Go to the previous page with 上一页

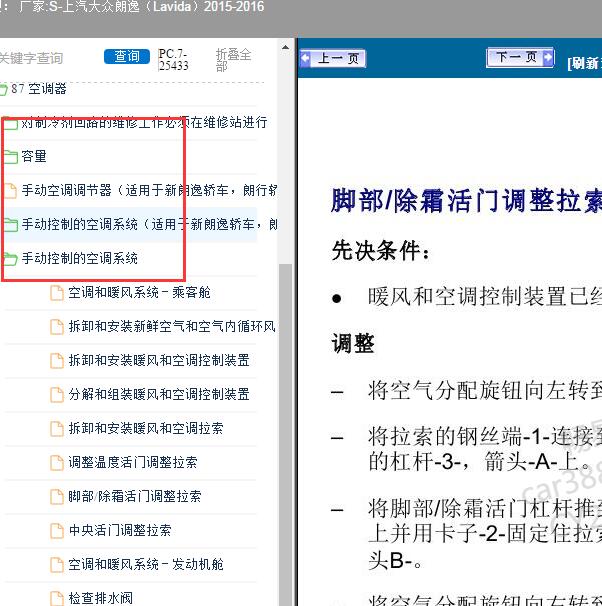333,59
